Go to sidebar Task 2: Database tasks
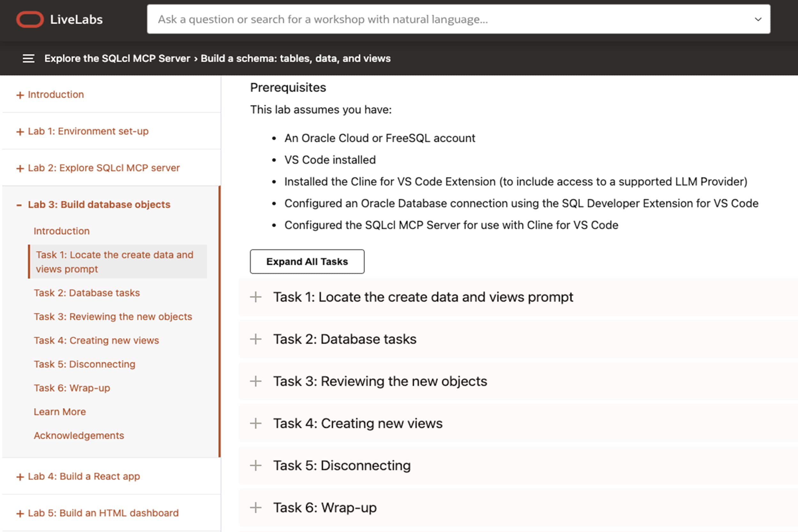798x532 pixels. (87, 293)
